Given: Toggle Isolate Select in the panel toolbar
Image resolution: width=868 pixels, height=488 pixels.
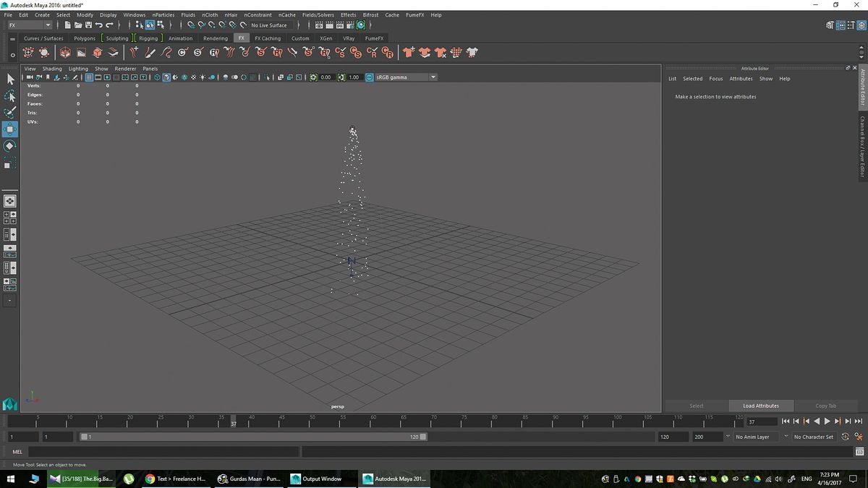Looking at the screenshot, I should (x=265, y=77).
